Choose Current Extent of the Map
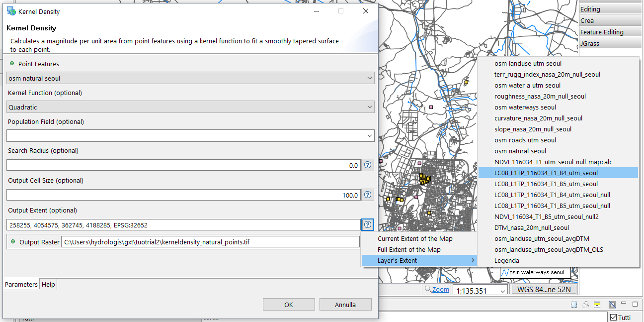Screen dimensions: 644x322 point(415,238)
